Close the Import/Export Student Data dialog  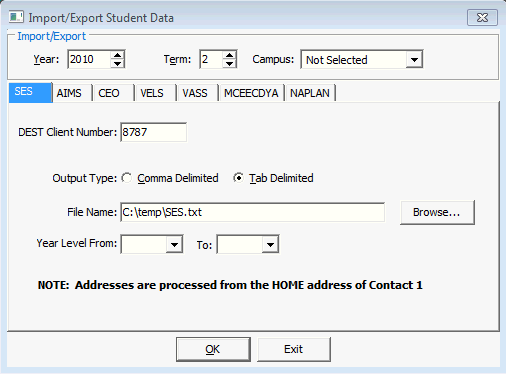tap(482, 17)
